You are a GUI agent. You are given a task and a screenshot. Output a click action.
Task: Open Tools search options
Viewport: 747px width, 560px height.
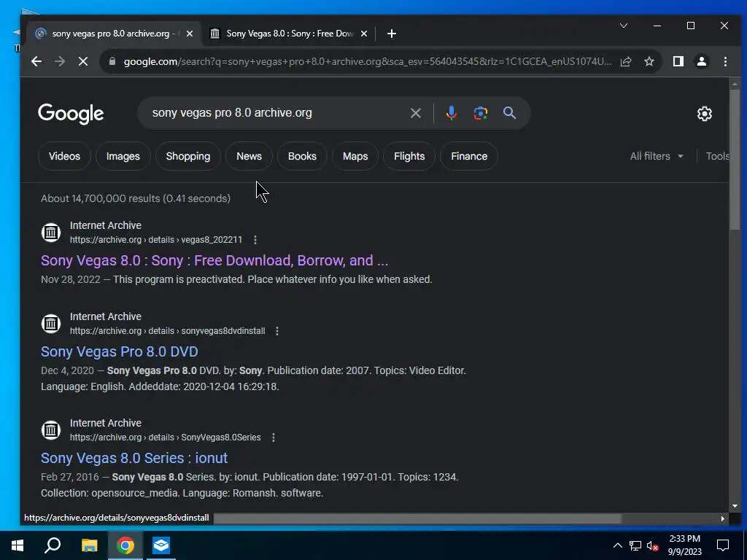point(717,156)
